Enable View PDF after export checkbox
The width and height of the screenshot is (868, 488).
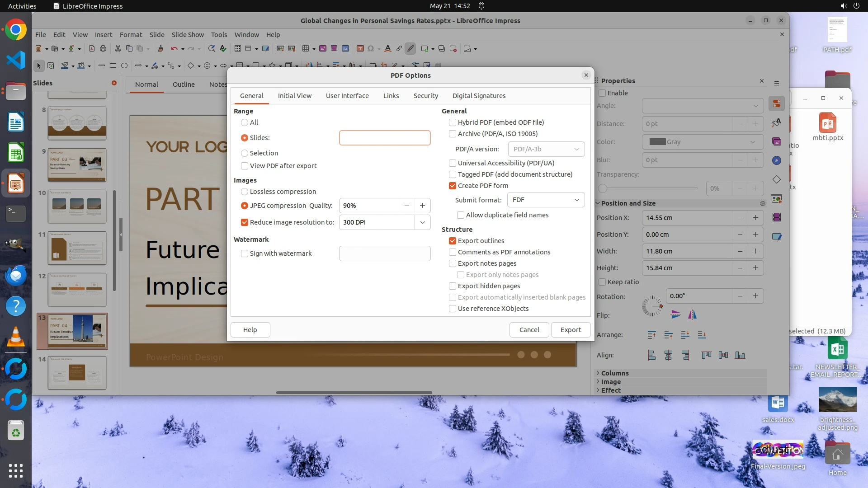pos(245,166)
